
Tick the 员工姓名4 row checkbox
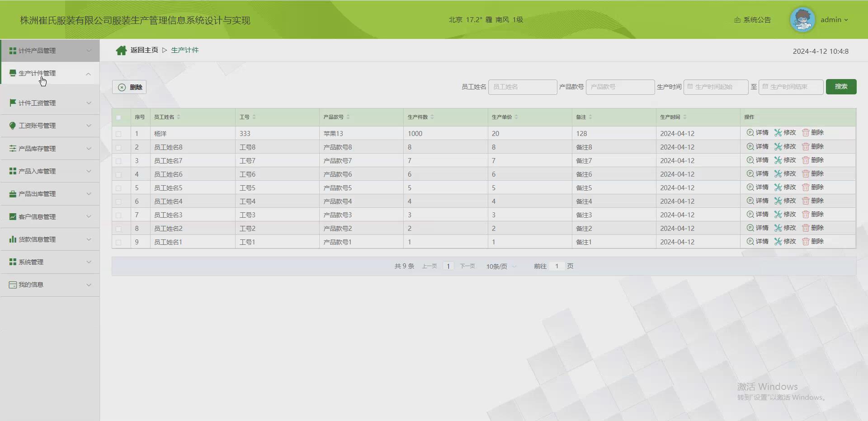tap(118, 201)
